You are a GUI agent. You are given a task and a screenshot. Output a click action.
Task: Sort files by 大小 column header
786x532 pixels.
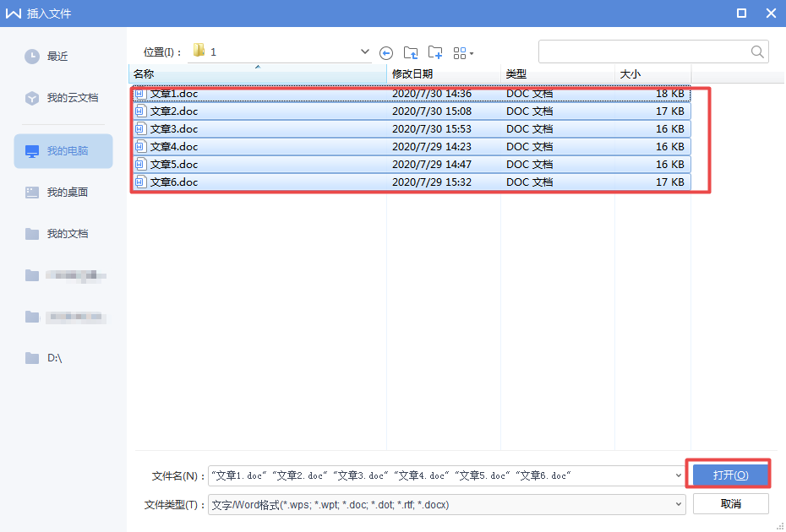tap(630, 74)
